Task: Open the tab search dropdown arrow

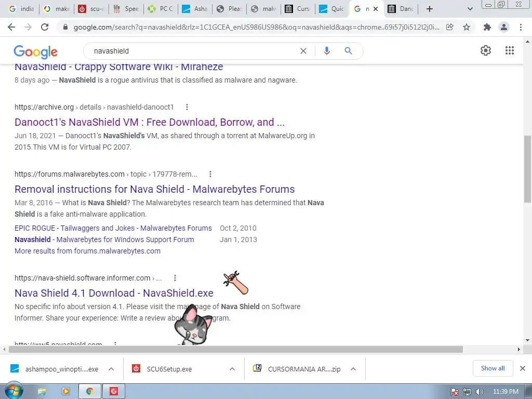Action: (470, 9)
